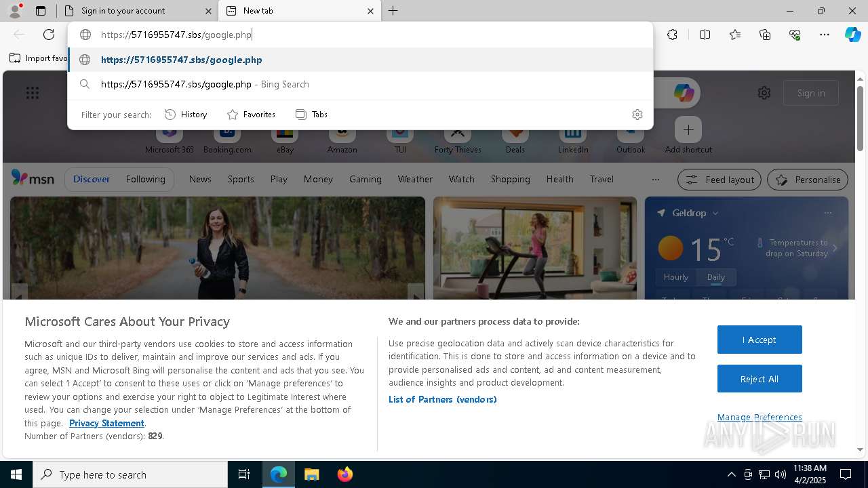Open Windows Start menu

(x=16, y=474)
